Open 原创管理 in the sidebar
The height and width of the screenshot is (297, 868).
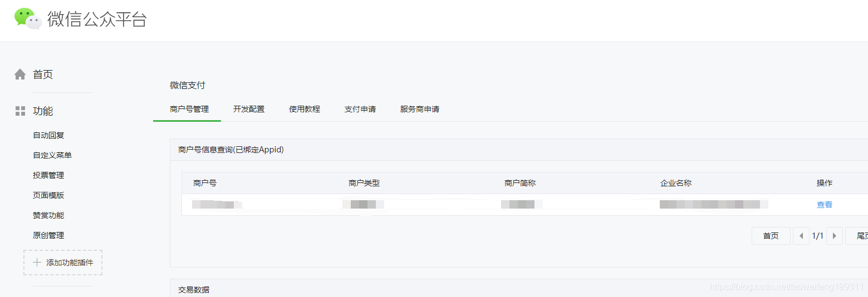pyautogui.click(x=48, y=235)
